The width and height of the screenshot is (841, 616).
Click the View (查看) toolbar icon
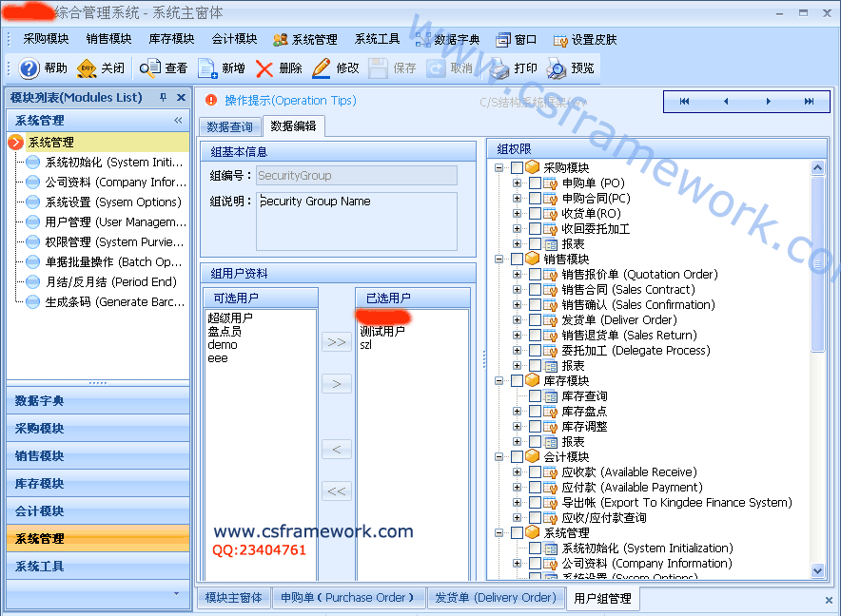(x=150, y=68)
